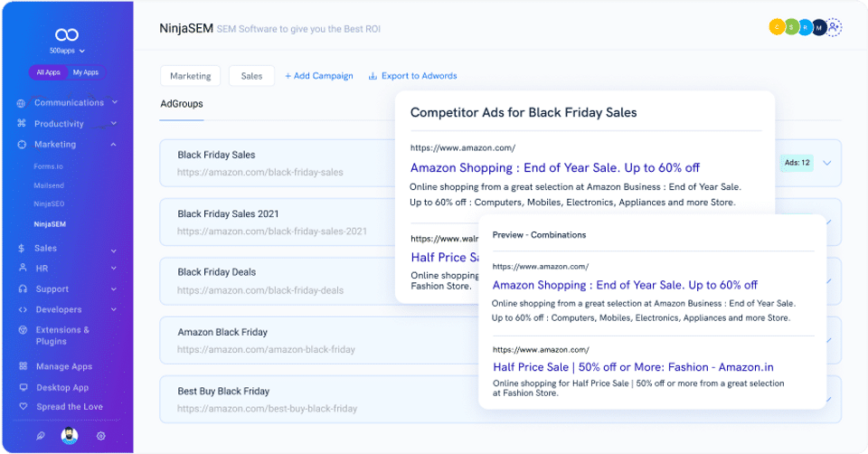Click + Add Campaign link
Image resolution: width=868 pixels, height=454 pixels.
point(319,76)
